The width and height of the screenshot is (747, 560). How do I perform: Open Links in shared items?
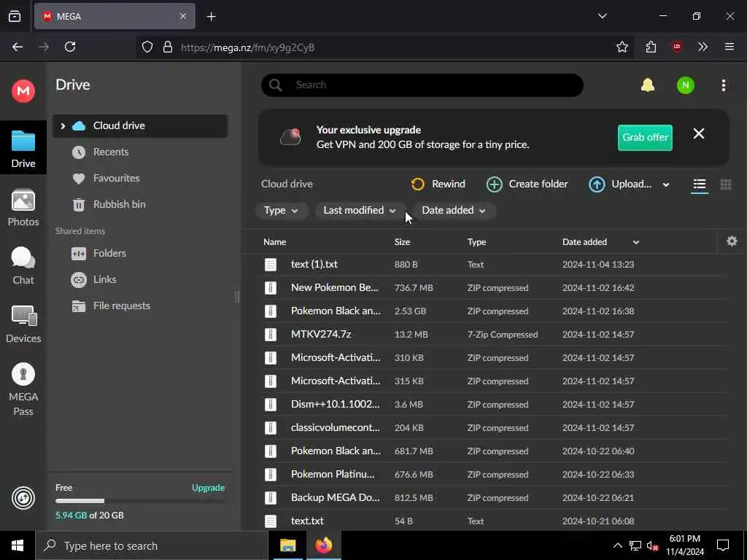pos(105,279)
